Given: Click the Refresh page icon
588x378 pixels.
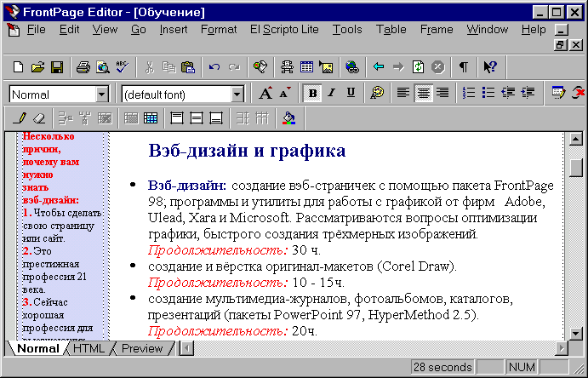Looking at the screenshot, I should point(418,66).
